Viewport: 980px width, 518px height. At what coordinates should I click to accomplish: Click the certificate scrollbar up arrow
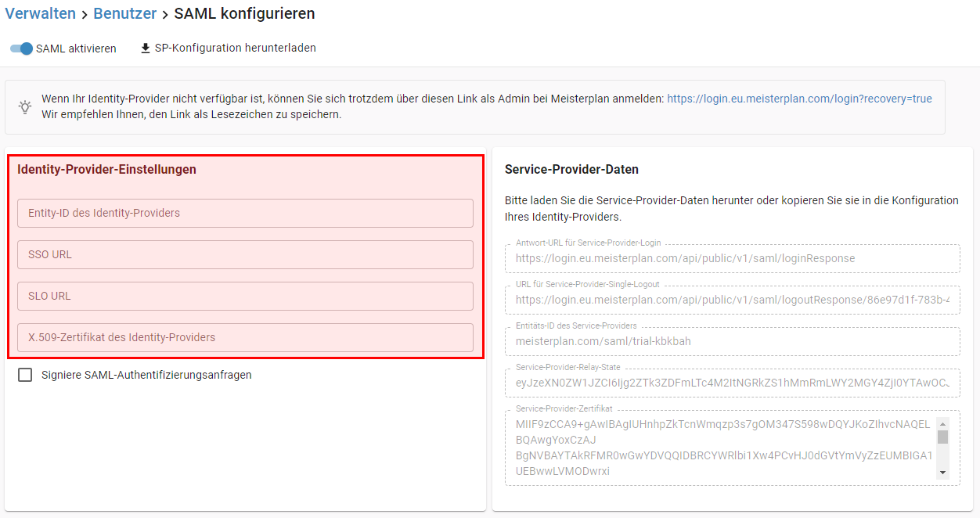[942, 423]
